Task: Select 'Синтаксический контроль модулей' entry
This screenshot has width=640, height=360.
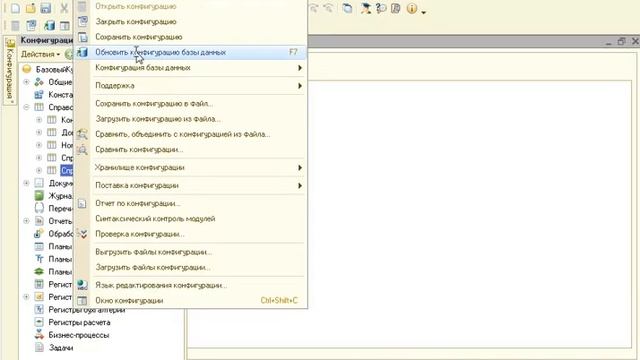Action: 190,219
